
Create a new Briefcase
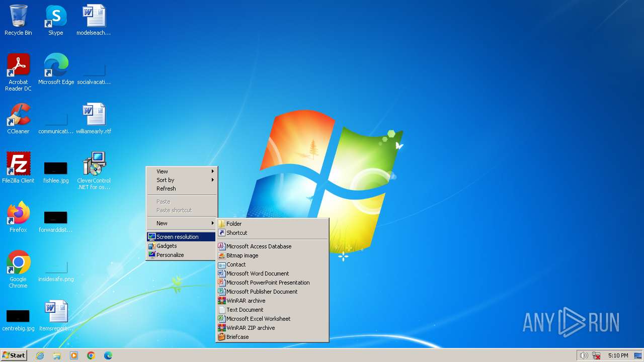[272, 337]
